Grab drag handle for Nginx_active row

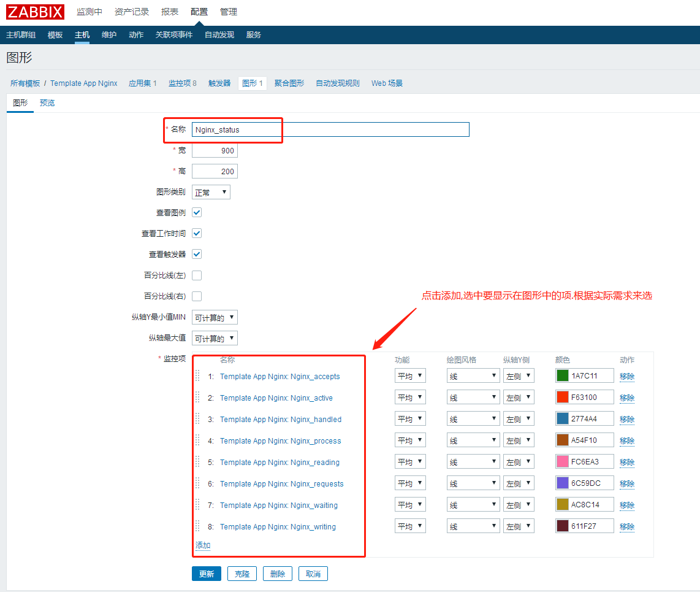(197, 397)
